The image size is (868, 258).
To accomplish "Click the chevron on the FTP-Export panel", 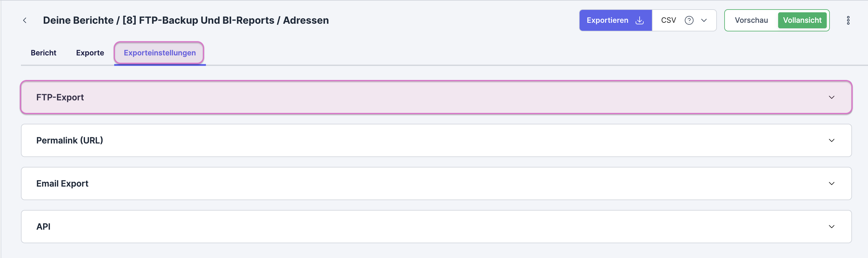I will point(832,97).
